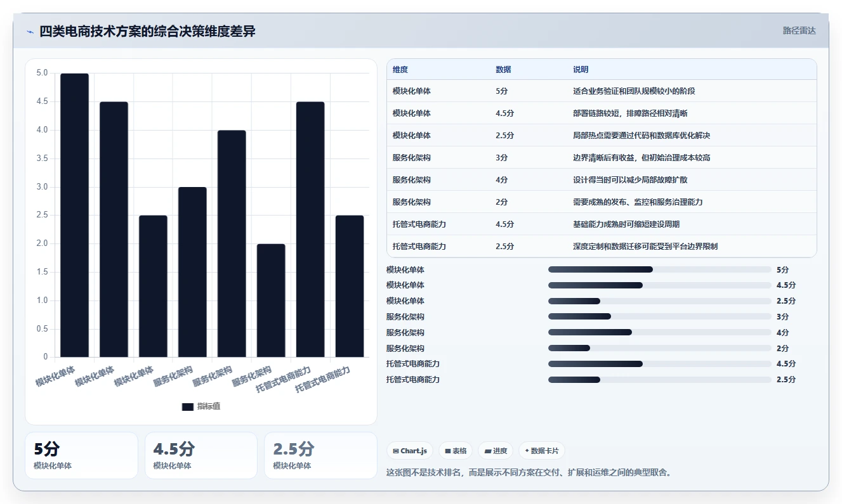Click the 服务化架构 chart bar reaching 2.0

click(271, 300)
